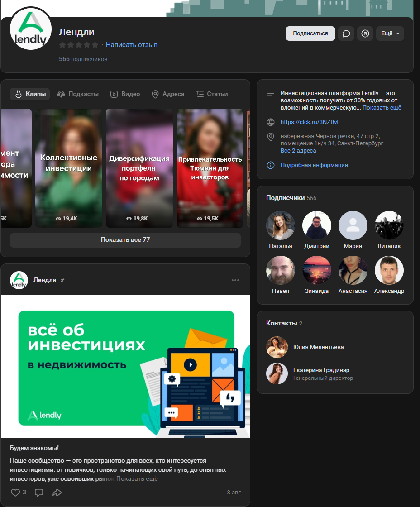This screenshot has height=507, width=420.
Task: Click the location pin icon beside the address
Action: point(271,137)
